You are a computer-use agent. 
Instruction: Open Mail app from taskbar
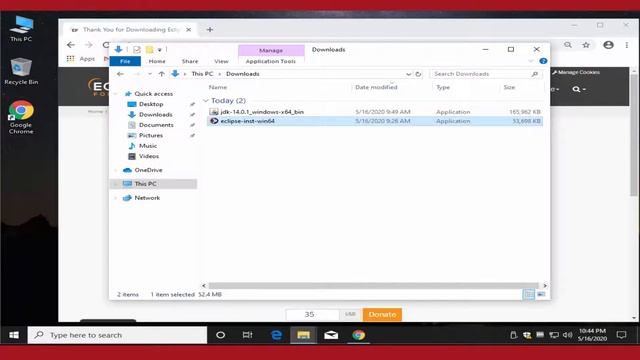(331, 335)
